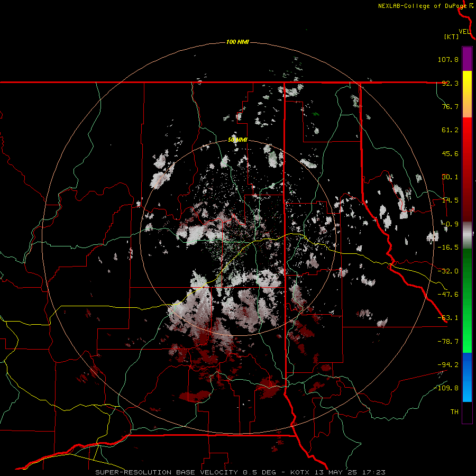This screenshot has height=476, width=476.
Task: Click the -16.5 legend value
Action: point(448,248)
